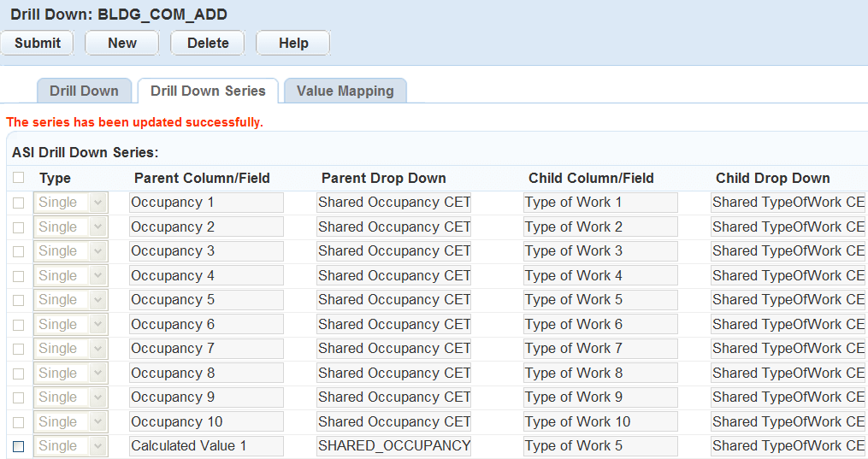Screen dimensions: 868x459
Task: Tick the checkbox for Occupancy 1 row
Action: click(19, 203)
